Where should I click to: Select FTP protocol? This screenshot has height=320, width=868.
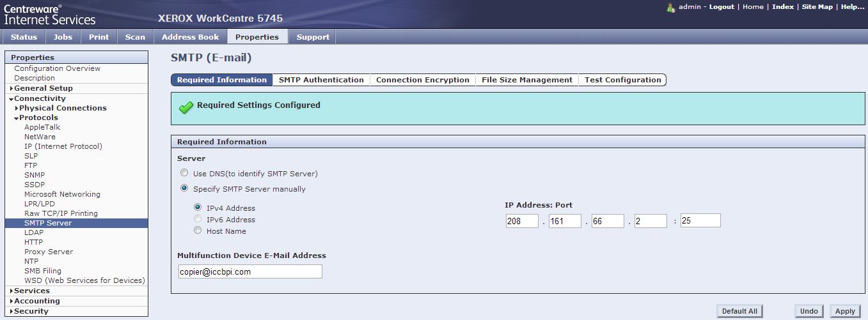31,165
